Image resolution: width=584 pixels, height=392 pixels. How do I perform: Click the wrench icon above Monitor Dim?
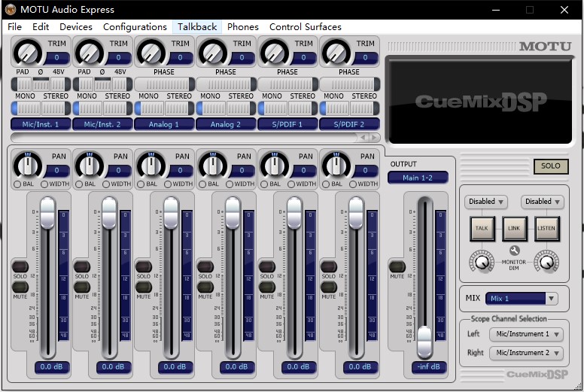[x=515, y=251]
